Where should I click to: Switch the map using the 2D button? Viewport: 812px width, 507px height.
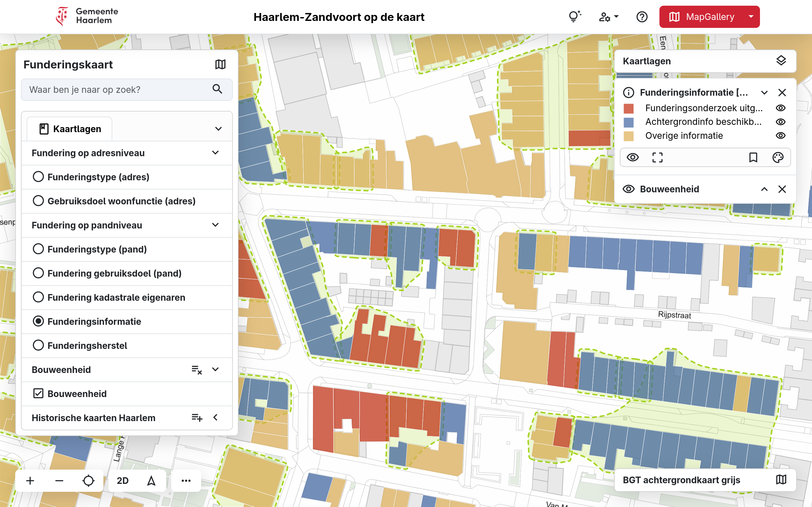pyautogui.click(x=122, y=480)
